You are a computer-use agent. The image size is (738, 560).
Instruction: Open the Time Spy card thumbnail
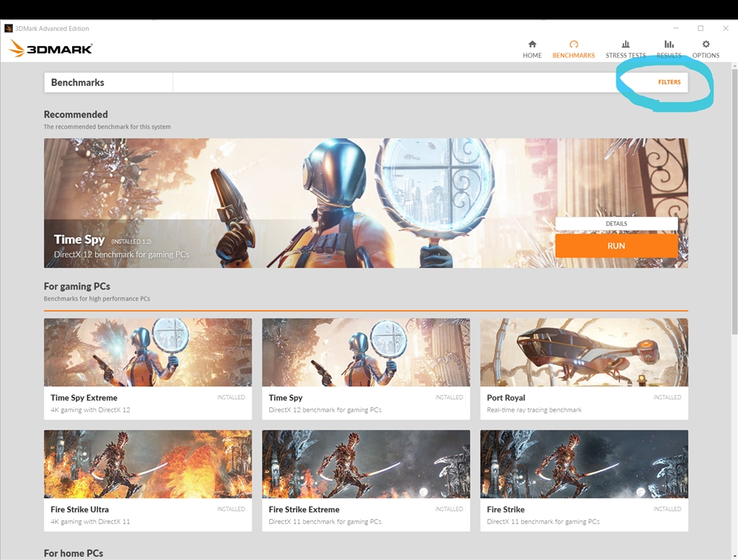pyautogui.click(x=366, y=352)
